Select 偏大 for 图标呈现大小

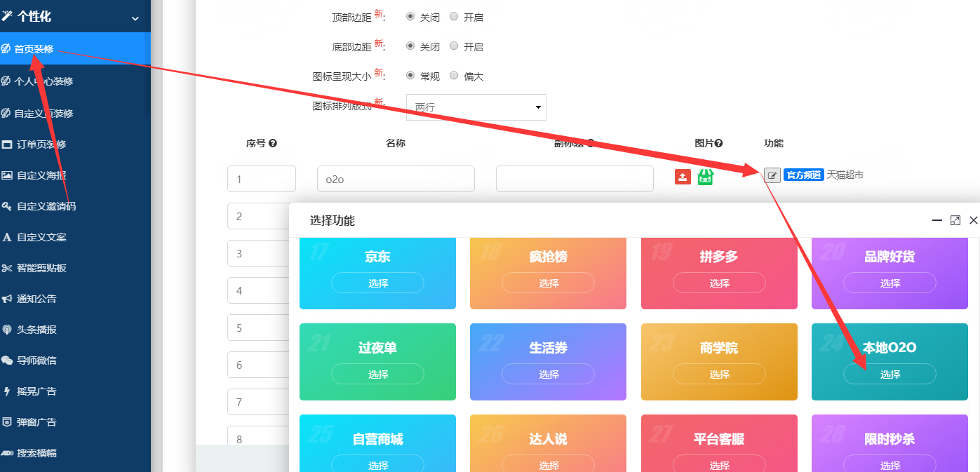454,76
